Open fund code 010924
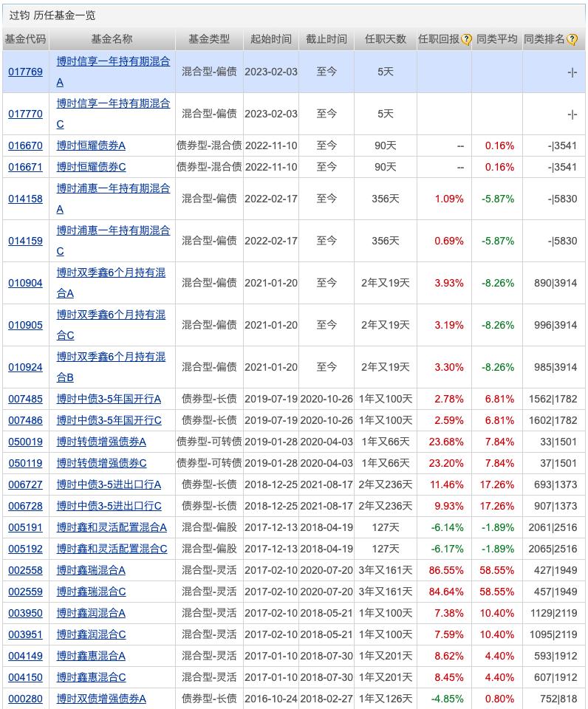 [x=25, y=367]
